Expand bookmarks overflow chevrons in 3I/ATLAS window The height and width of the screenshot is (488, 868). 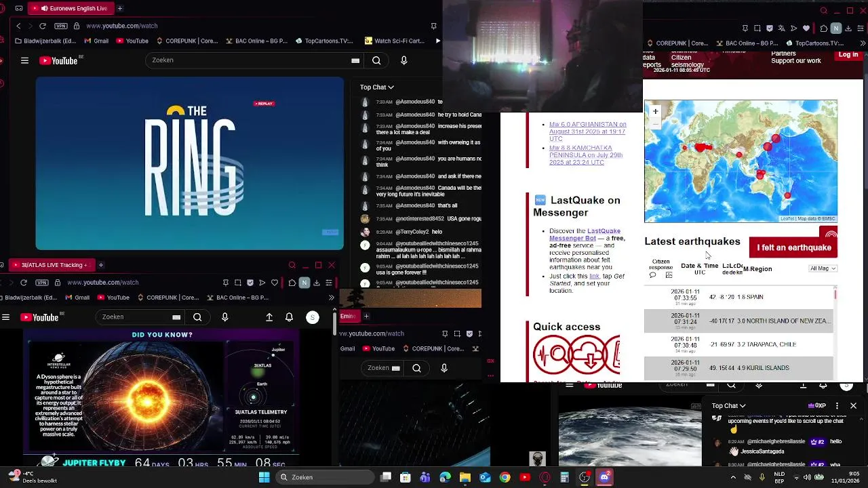(x=331, y=298)
